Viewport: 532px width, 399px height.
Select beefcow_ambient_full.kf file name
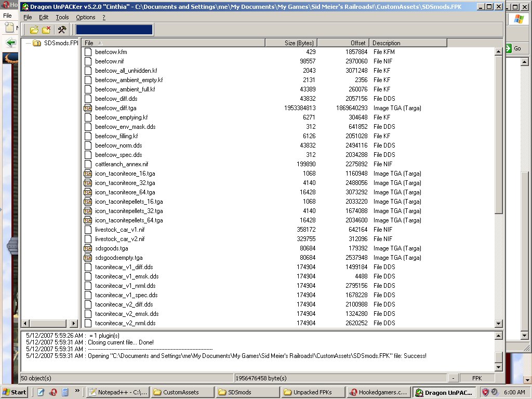(x=125, y=89)
